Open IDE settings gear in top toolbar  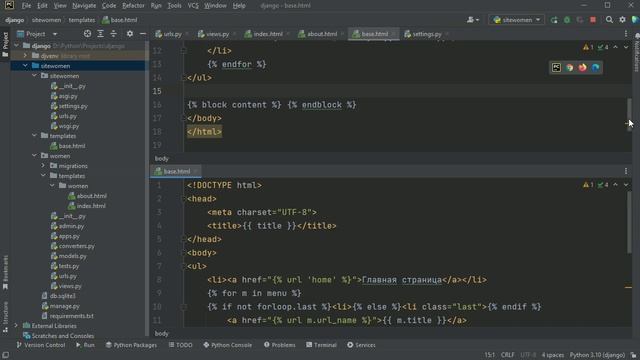pyautogui.click(x=622, y=20)
